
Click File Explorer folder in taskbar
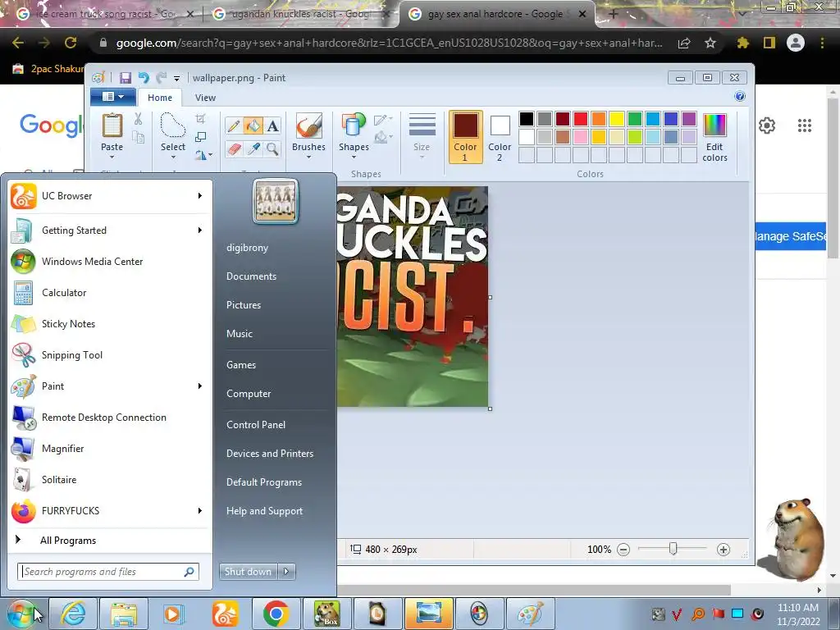(124, 614)
